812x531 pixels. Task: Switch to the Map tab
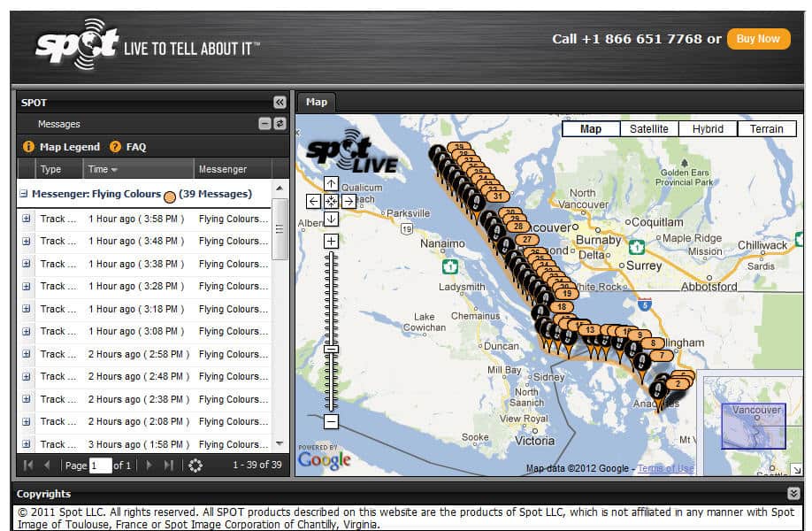click(x=317, y=102)
